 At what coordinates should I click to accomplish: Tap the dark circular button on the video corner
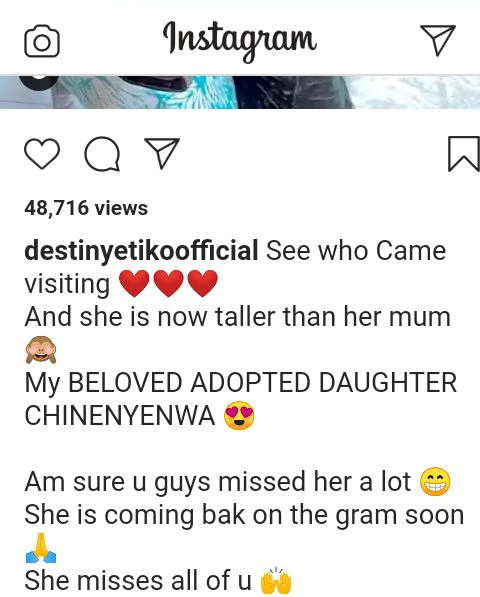(38, 82)
